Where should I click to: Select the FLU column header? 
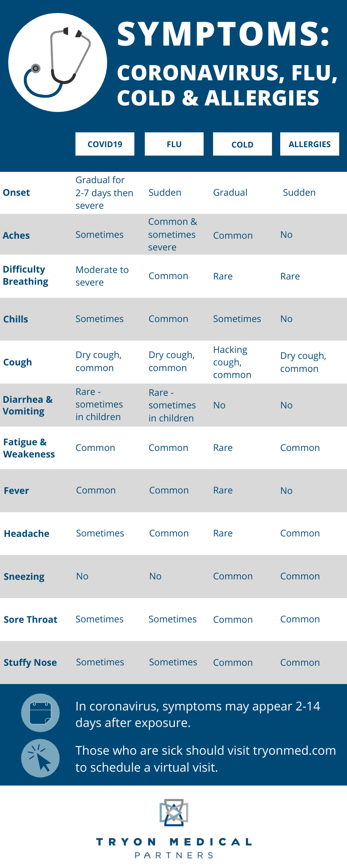coord(174,144)
